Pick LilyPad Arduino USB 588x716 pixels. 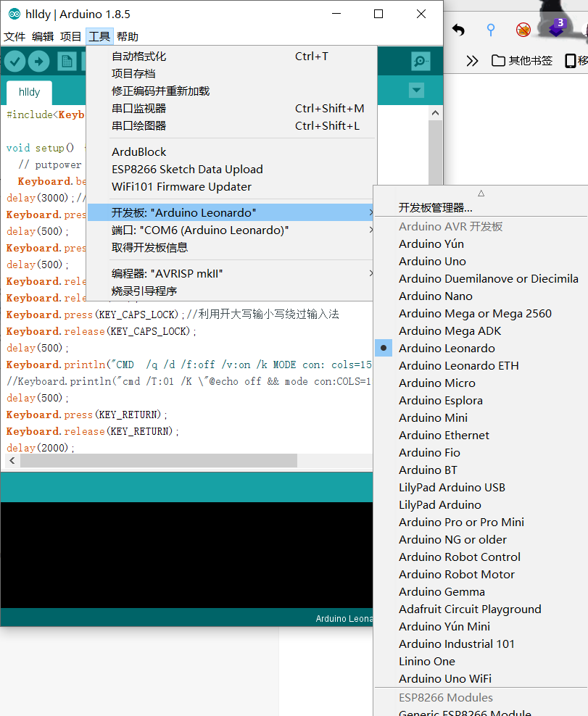481,487
